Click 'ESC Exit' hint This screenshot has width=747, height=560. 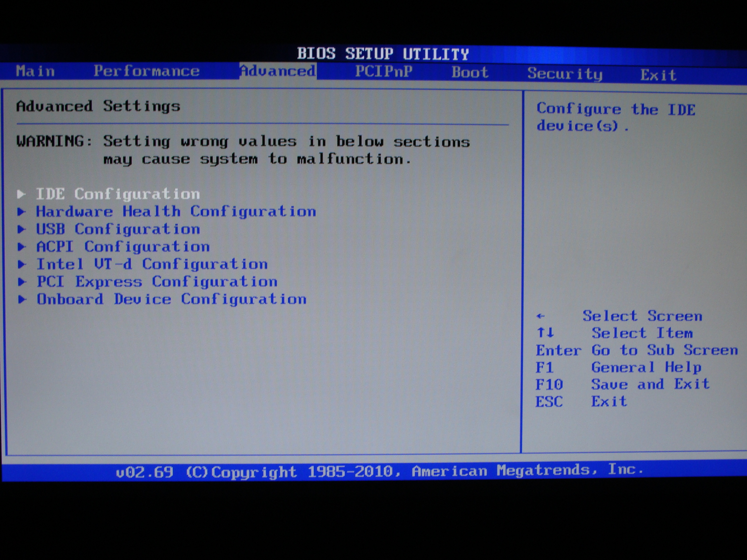(x=582, y=401)
